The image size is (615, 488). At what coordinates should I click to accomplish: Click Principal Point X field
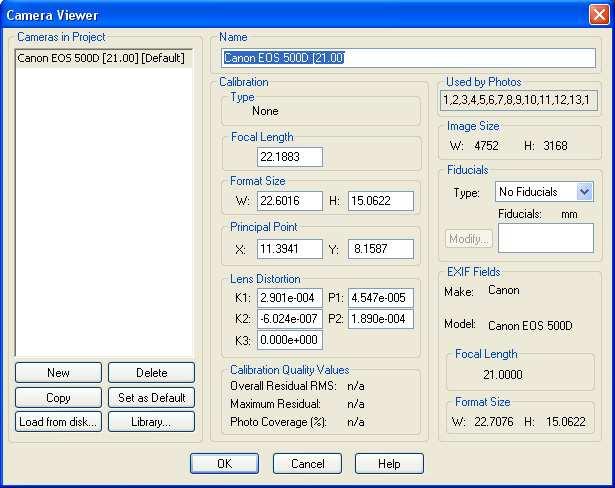point(290,249)
